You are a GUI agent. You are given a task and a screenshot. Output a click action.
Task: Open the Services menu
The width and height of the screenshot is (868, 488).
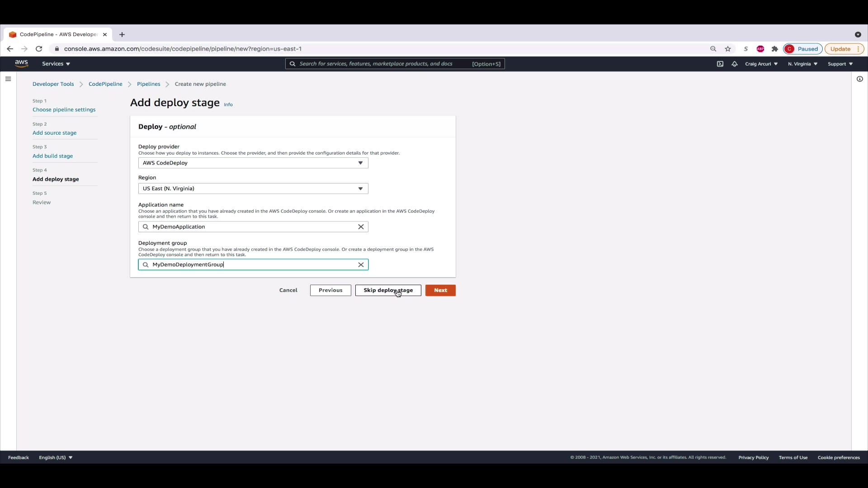pos(56,64)
